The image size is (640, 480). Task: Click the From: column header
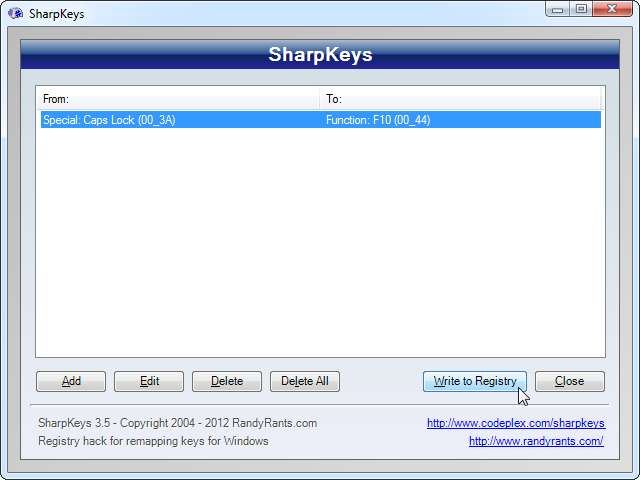(x=178, y=99)
